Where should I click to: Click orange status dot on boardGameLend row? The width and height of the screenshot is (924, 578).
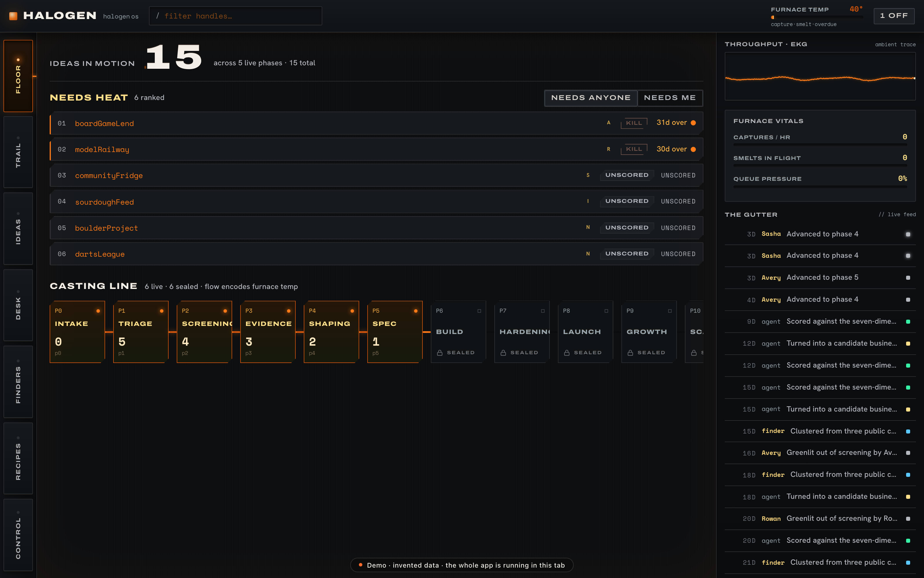[693, 123]
